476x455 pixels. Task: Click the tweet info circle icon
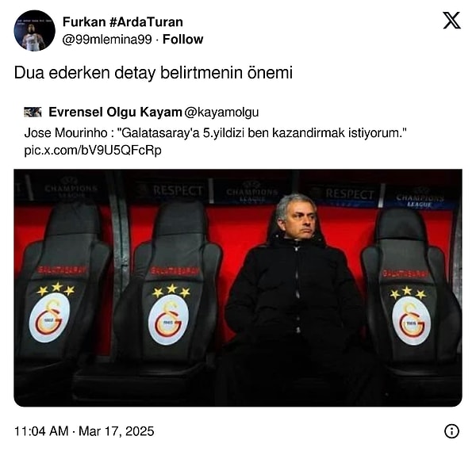[x=451, y=431]
